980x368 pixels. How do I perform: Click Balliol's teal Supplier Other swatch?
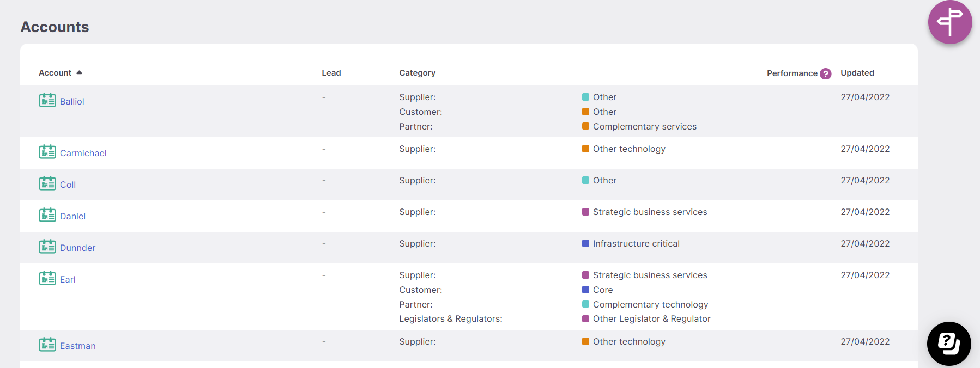click(585, 97)
